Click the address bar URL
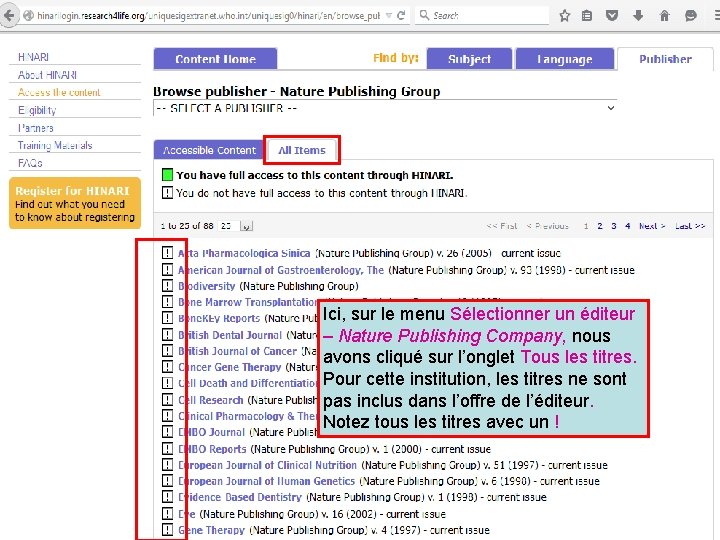This screenshot has height=540, width=720. click(x=208, y=16)
